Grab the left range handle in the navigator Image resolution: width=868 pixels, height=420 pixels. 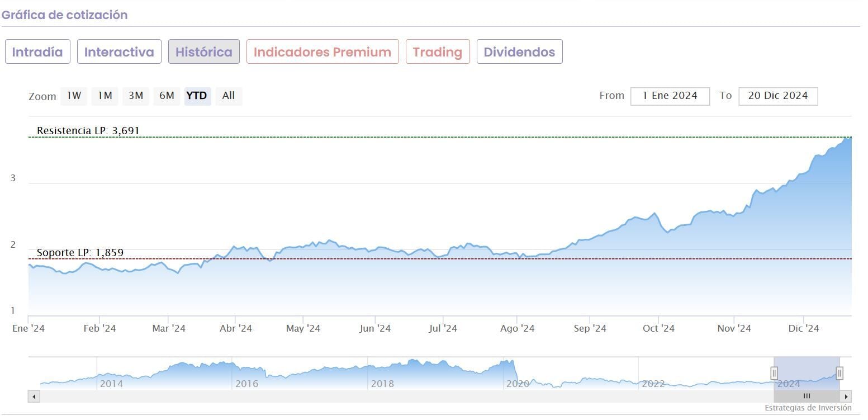pos(774,373)
